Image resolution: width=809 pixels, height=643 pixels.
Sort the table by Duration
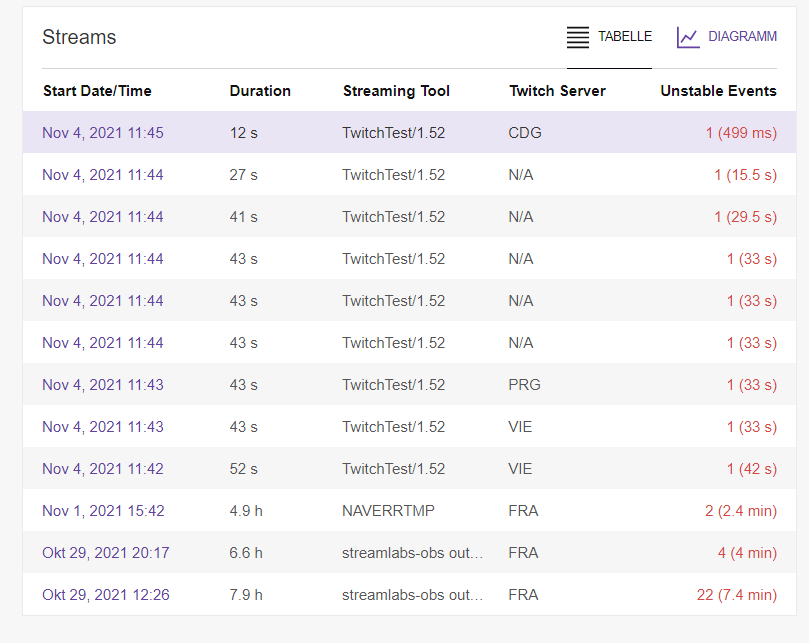[x=259, y=90]
